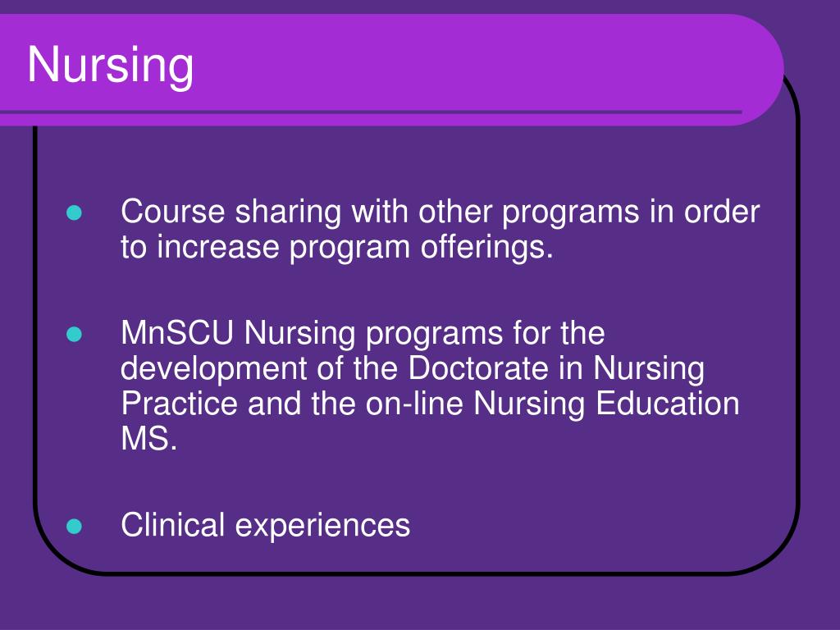Screen dimensions: 840x630
Task: Click the 'MS.' text ending the second bullet
Action: [x=149, y=438]
